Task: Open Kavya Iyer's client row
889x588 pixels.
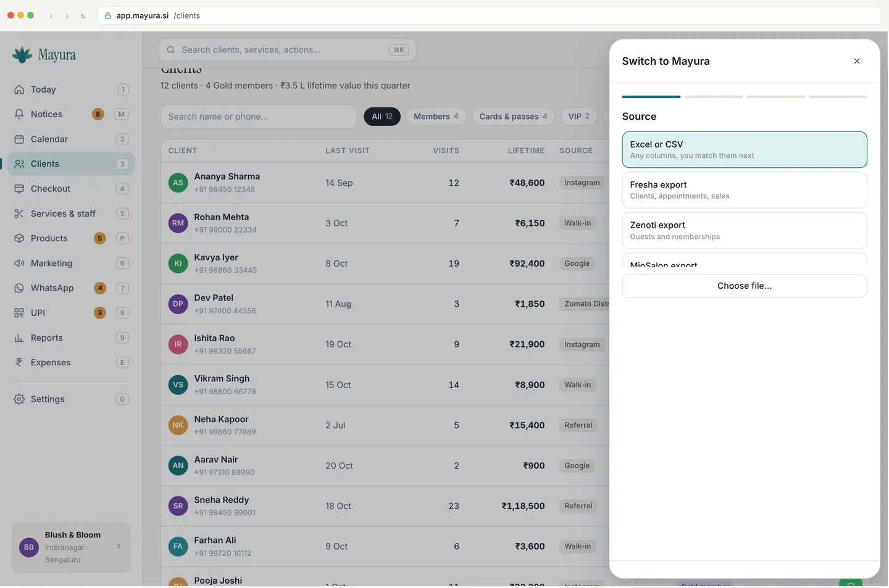Action: 385,263
